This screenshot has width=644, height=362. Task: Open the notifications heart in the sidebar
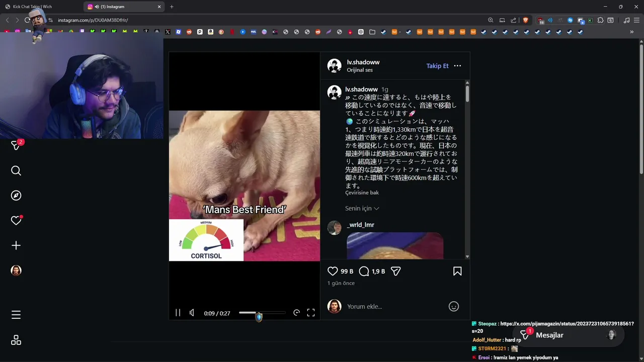coord(16,220)
